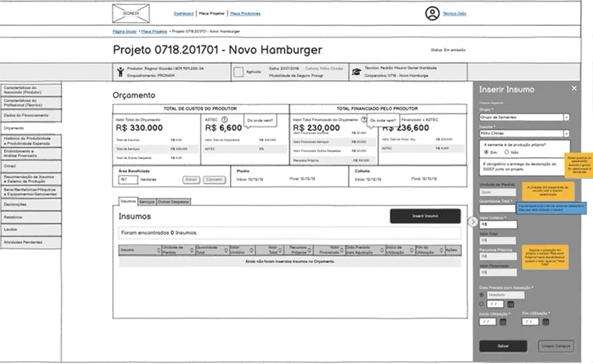Open Declarações sidebar item
Viewport: 593px width, 364px height.
[30, 204]
